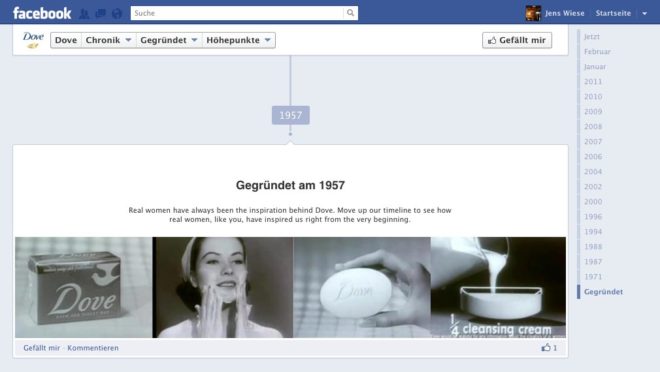Select the Dove page tab
Viewport: 660px width, 372px height.
(66, 40)
